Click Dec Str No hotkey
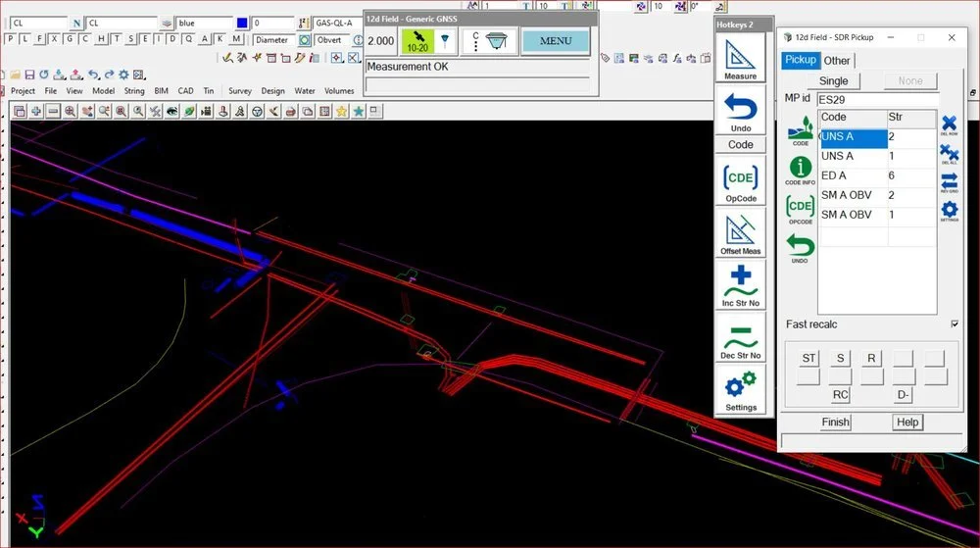This screenshot has width=980, height=548. pos(740,337)
